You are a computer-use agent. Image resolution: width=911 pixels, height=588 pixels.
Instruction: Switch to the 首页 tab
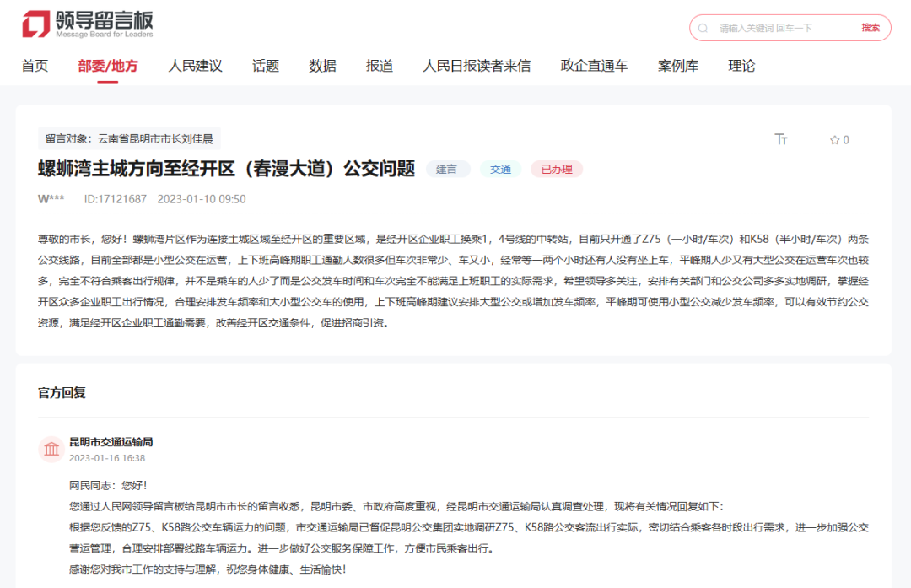pyautogui.click(x=35, y=65)
